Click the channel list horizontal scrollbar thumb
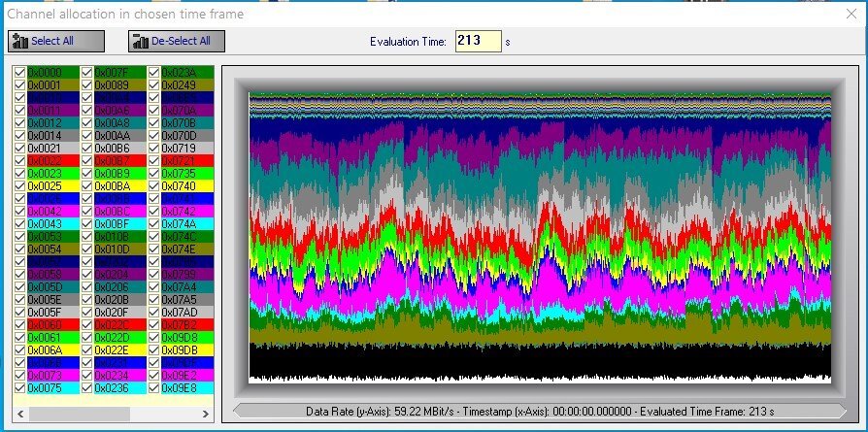 click(x=80, y=414)
